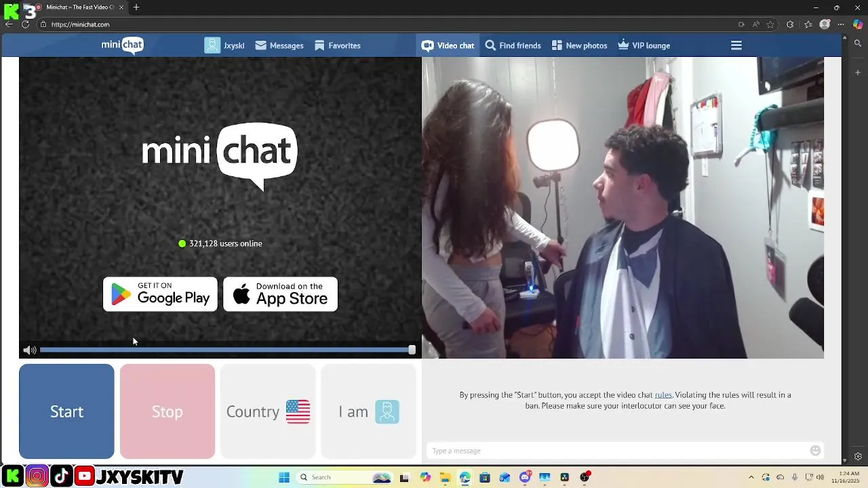Click the page scrollbar up arrow
The height and width of the screenshot is (488, 868).
[x=845, y=38]
